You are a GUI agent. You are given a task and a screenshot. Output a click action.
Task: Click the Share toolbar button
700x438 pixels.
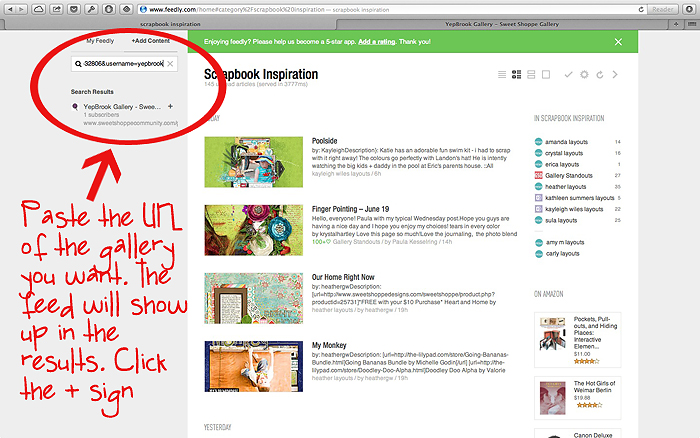(56, 9)
